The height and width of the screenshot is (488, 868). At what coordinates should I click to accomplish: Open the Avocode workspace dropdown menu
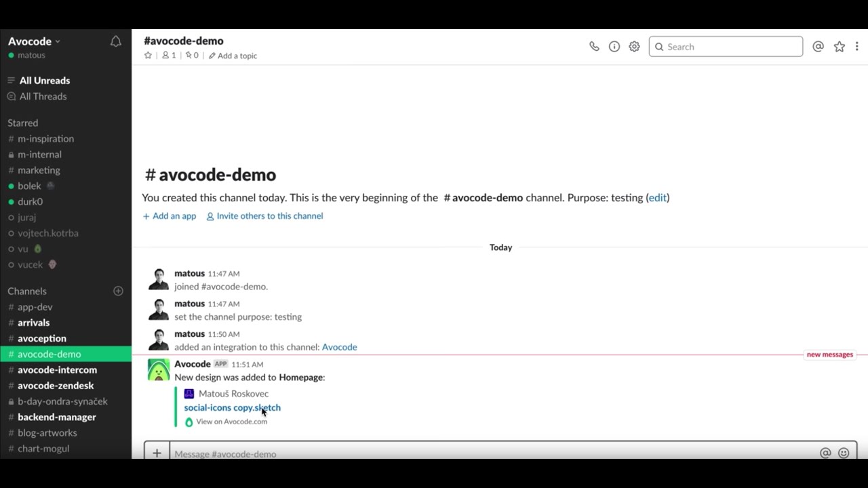(35, 41)
